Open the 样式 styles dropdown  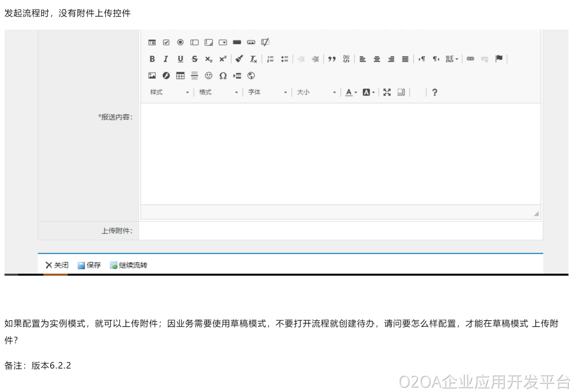tap(169, 92)
